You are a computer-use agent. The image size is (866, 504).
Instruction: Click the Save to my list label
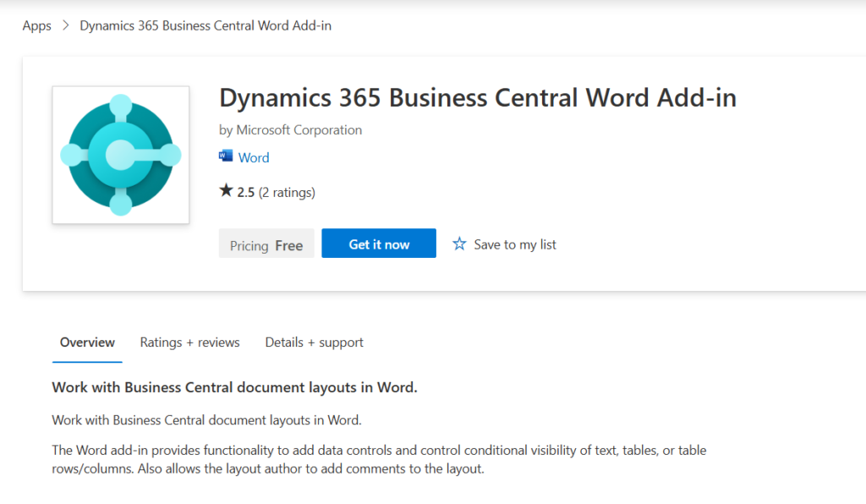(x=515, y=244)
